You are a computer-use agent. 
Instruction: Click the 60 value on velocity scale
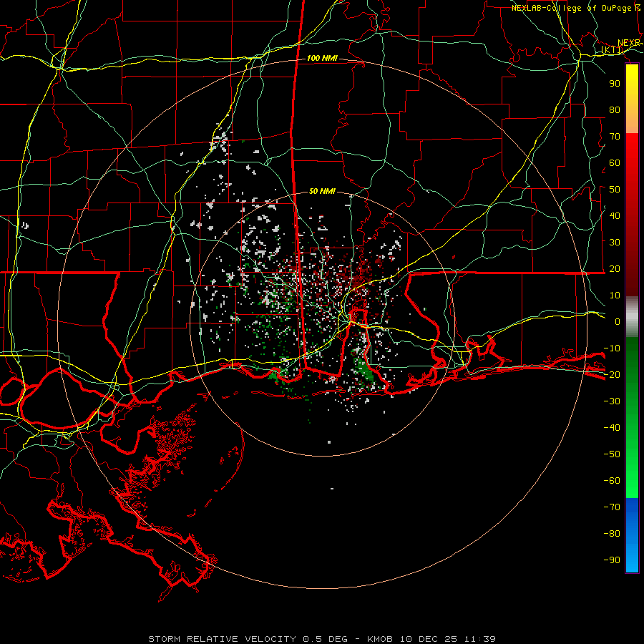[x=615, y=162]
